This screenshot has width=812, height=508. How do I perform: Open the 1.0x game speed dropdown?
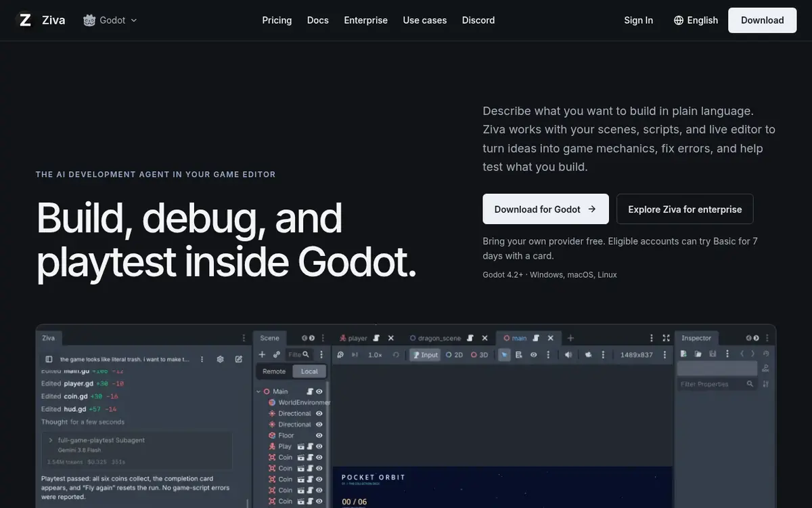pos(375,355)
